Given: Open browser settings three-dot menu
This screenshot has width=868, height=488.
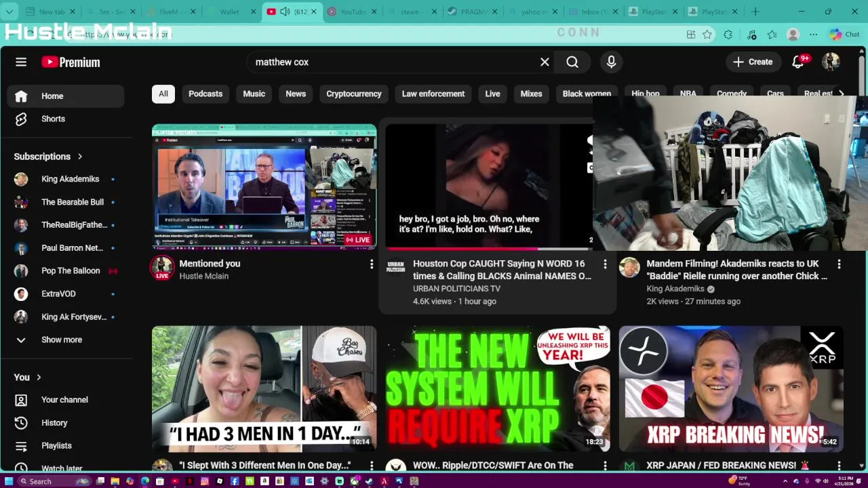Looking at the screenshot, I should pos(813,35).
